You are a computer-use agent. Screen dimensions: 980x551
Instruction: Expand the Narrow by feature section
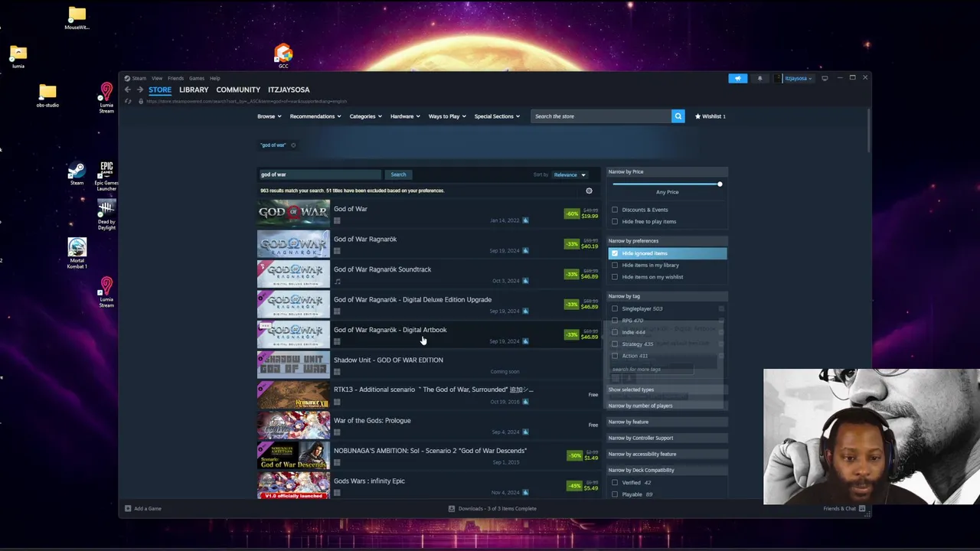pyautogui.click(x=666, y=422)
